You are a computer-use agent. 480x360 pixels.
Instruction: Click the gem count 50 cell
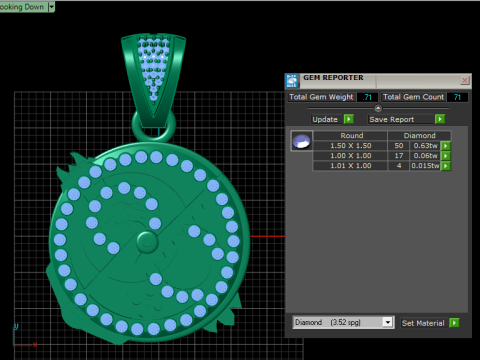coord(399,146)
